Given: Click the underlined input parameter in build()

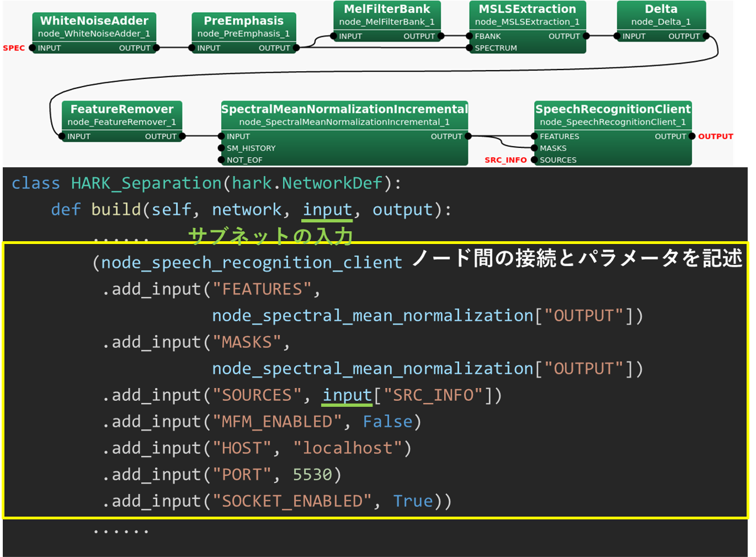Looking at the screenshot, I should [x=327, y=210].
